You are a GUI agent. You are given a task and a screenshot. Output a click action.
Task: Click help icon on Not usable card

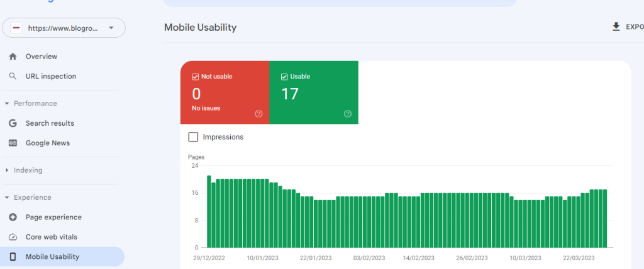[258, 114]
